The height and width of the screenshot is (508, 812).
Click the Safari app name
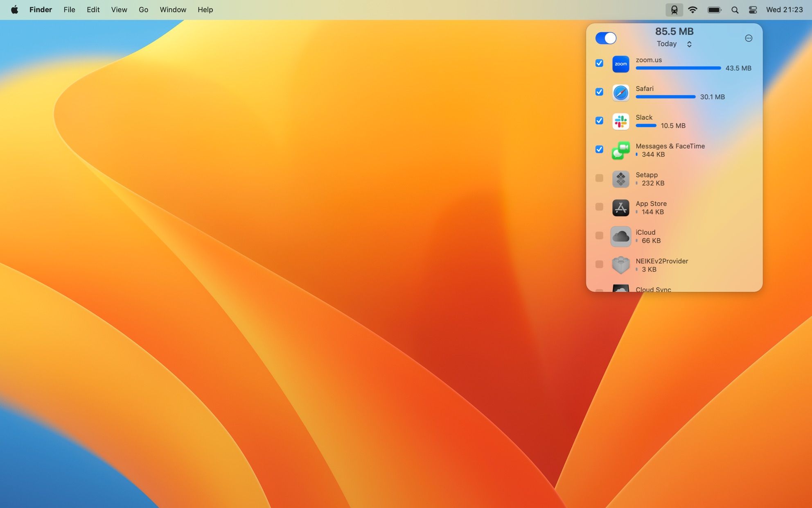(x=645, y=88)
